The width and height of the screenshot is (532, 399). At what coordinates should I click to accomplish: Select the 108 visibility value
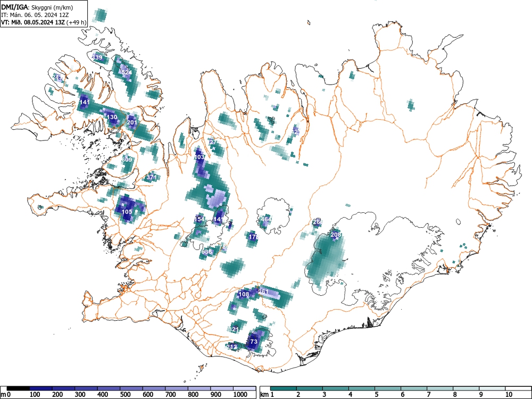click(244, 294)
